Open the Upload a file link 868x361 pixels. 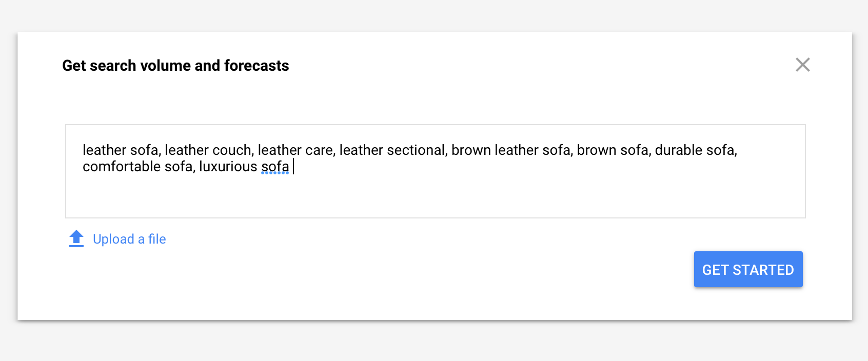(x=129, y=239)
